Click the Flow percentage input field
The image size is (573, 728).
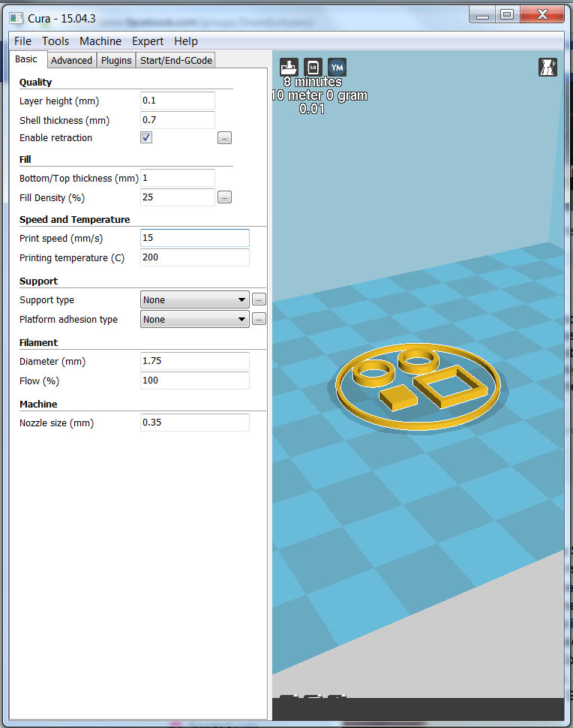click(195, 381)
